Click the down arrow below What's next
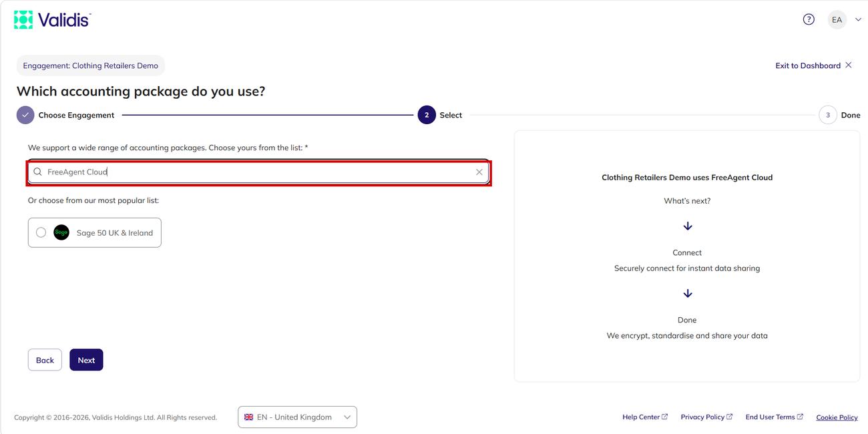The width and height of the screenshot is (868, 434). pyautogui.click(x=688, y=226)
